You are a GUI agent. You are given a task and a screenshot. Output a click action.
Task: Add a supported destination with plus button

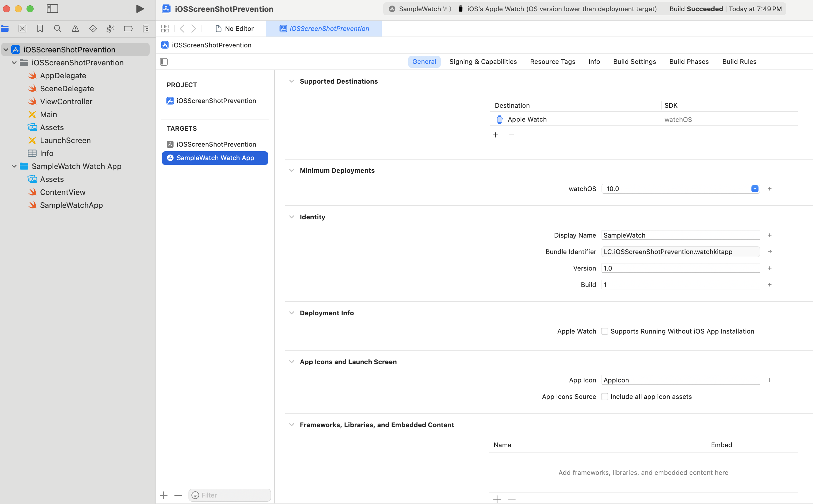click(x=495, y=135)
